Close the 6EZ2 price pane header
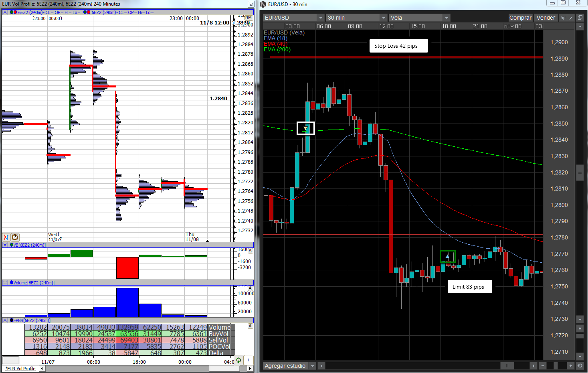The image size is (588, 373). pyautogui.click(x=5, y=12)
